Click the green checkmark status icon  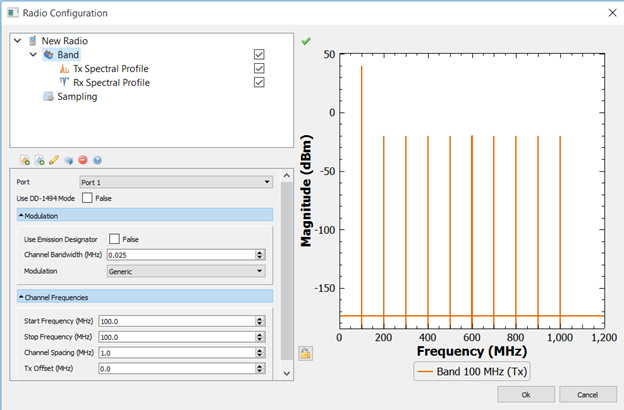(x=306, y=41)
